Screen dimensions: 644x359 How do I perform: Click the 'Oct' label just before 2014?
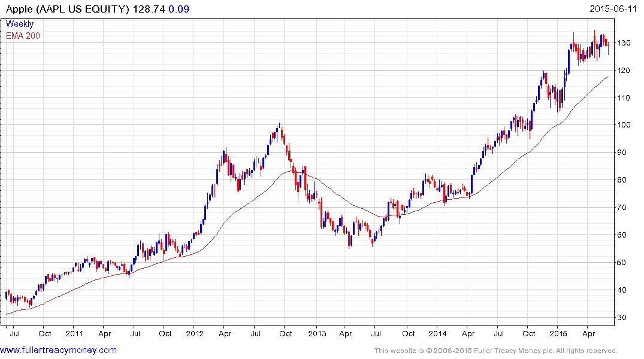pos(408,333)
